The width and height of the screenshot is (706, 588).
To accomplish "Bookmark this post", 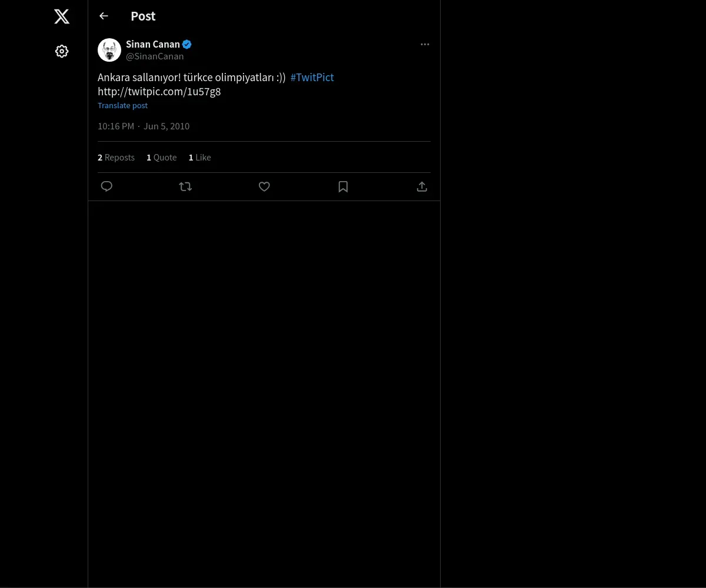I will click(343, 186).
